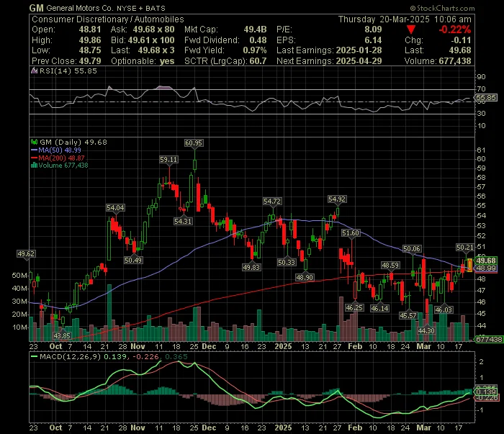Click the 44.30 low price label
The height and width of the screenshot is (434, 504).
[x=426, y=330]
